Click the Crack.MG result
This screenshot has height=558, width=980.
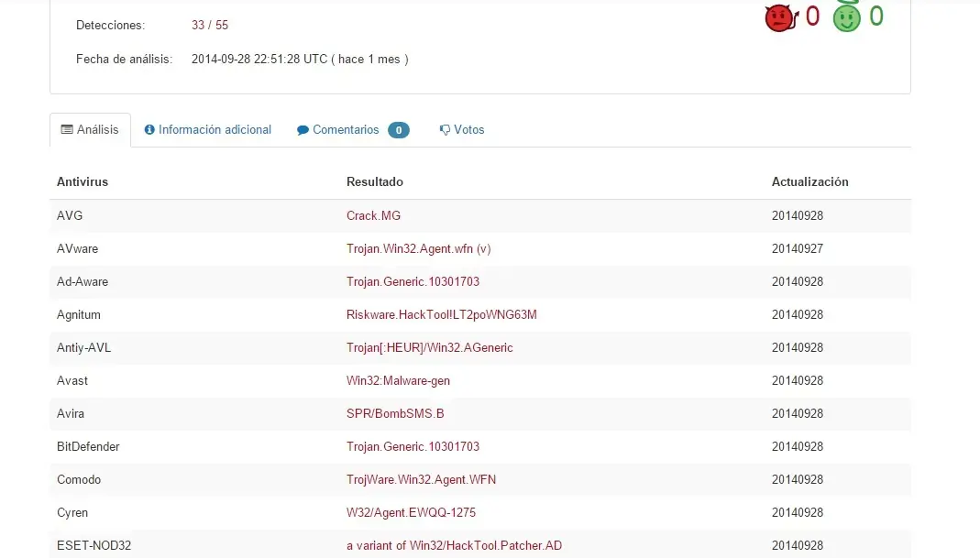[374, 215]
